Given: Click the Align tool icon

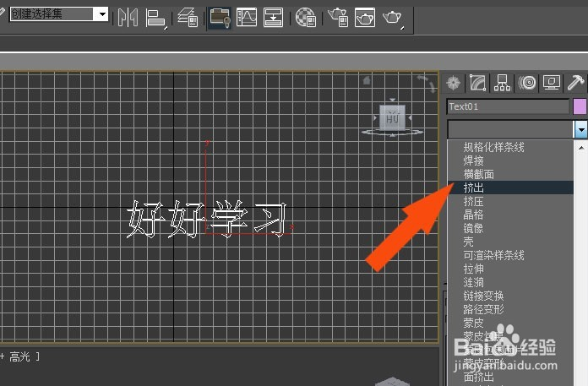Looking at the screenshot, I should click(x=155, y=18).
